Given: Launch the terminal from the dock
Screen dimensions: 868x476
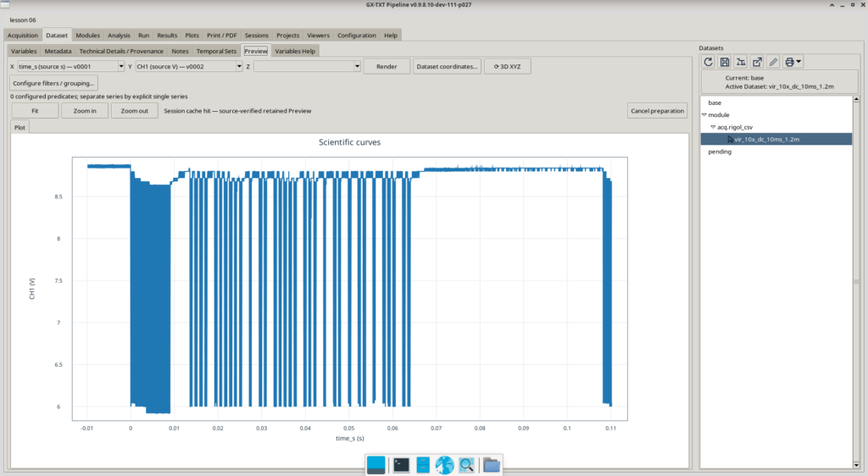Looking at the screenshot, I should coord(401,465).
